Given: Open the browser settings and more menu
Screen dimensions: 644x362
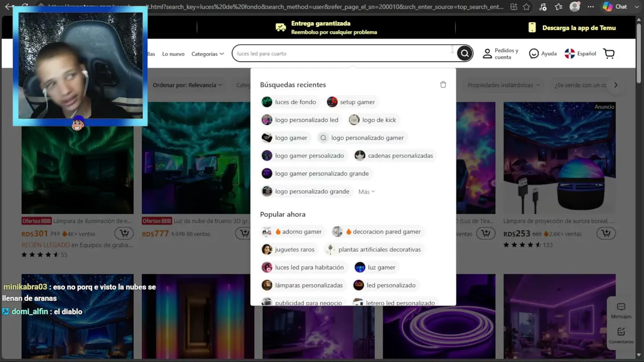Looking at the screenshot, I should tap(591, 7).
